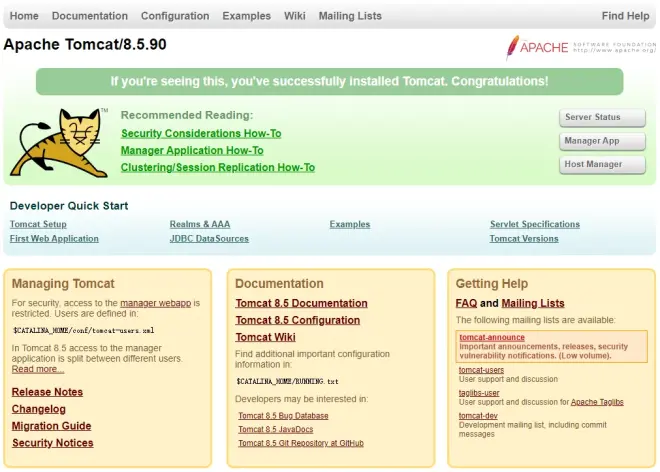
Task: Click the Server Status button
Action: (x=602, y=117)
